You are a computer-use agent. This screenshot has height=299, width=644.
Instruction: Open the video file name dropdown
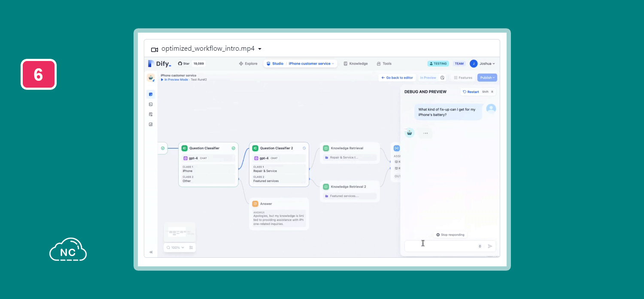coord(260,49)
